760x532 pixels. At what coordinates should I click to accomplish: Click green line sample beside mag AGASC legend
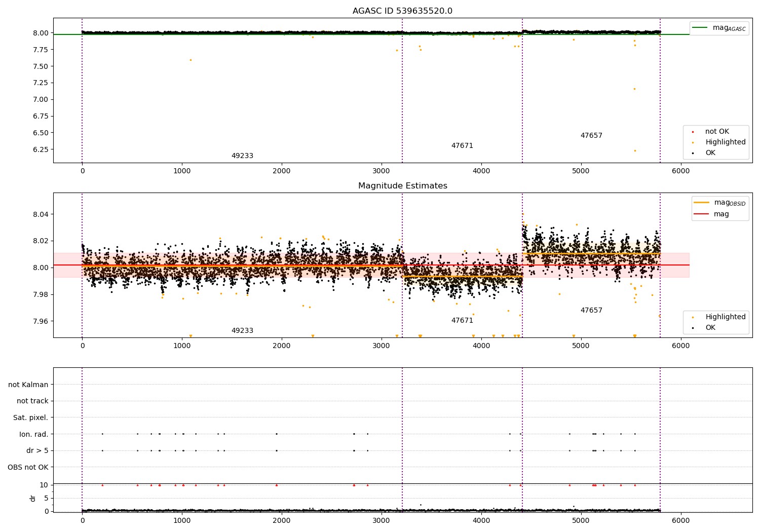[x=700, y=28]
